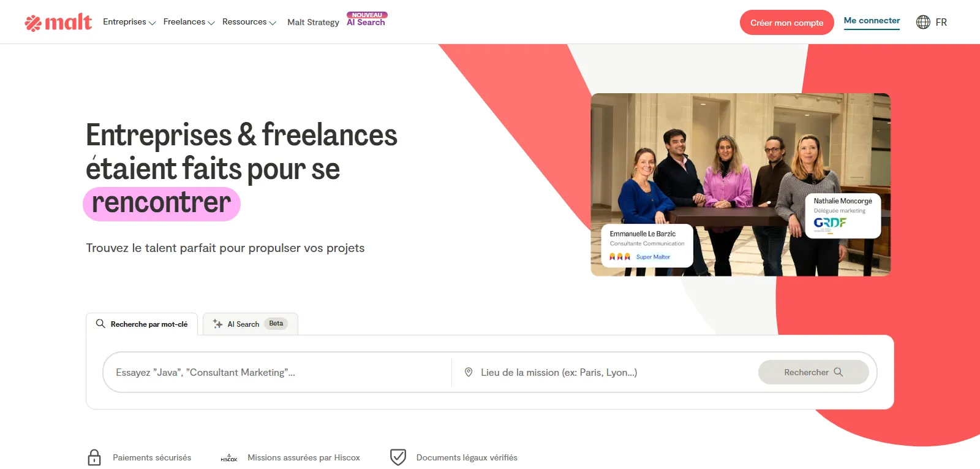This screenshot has width=980, height=469.
Task: Expand the Entreprises dropdown menu
Action: [129, 22]
